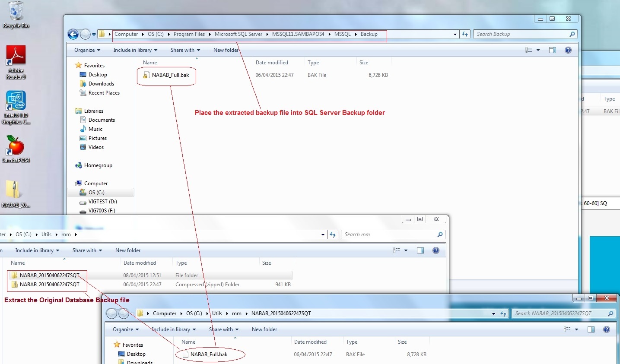Select NABAB_Full.bak in Backup folder

click(x=166, y=75)
